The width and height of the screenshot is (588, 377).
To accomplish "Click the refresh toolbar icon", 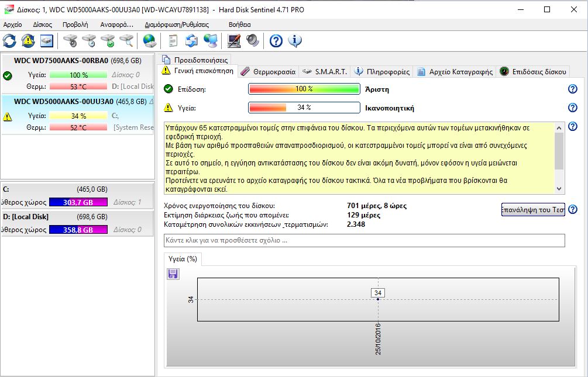I will tap(9, 41).
